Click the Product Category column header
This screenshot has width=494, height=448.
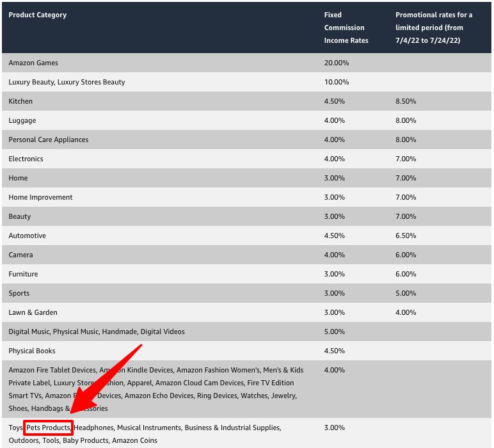point(37,15)
